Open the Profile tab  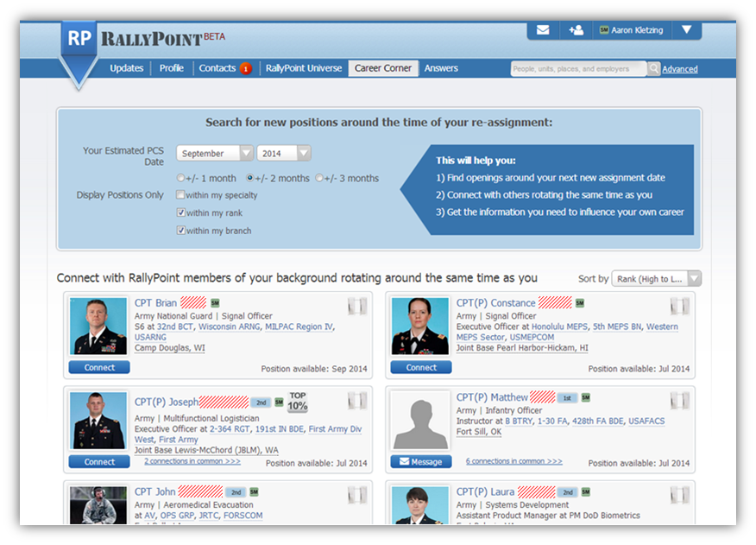[x=172, y=68]
